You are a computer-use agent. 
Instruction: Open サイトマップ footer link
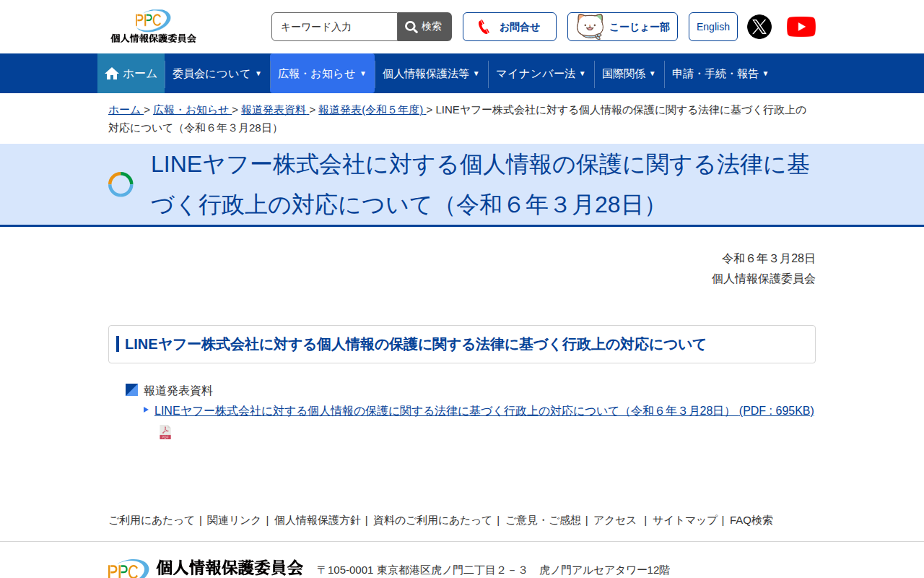coord(685,520)
